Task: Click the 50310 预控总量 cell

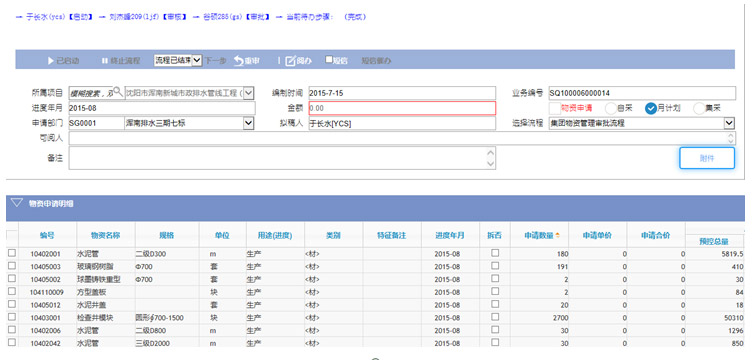Action: 715,318
